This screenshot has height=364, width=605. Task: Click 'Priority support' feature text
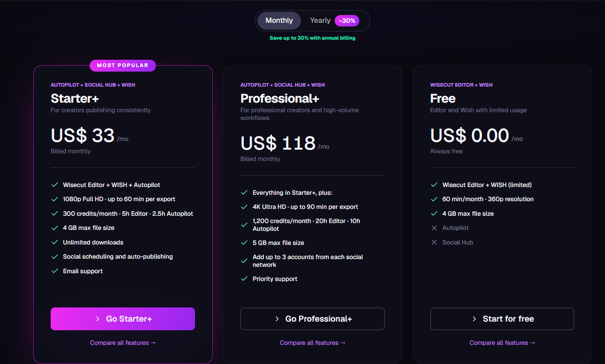click(x=275, y=279)
